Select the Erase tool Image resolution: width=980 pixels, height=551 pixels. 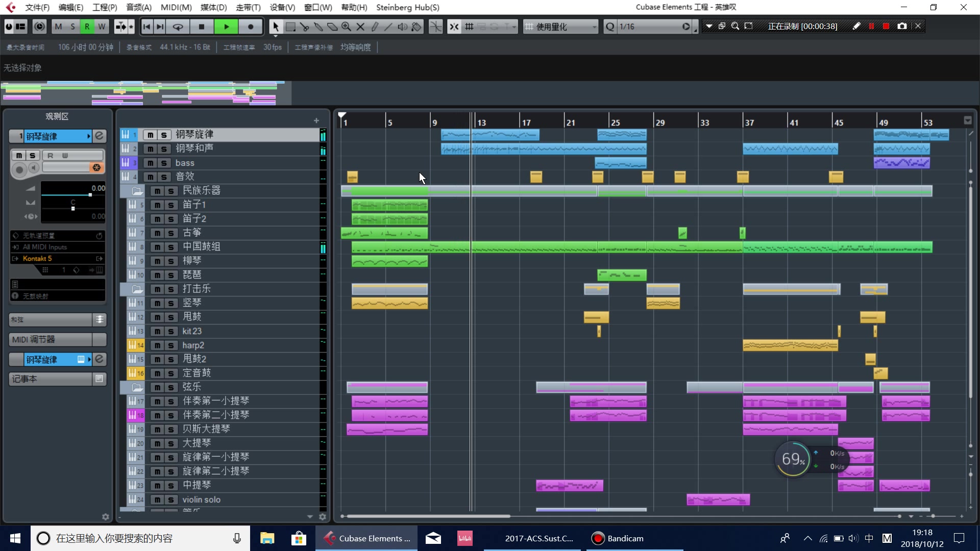click(332, 27)
